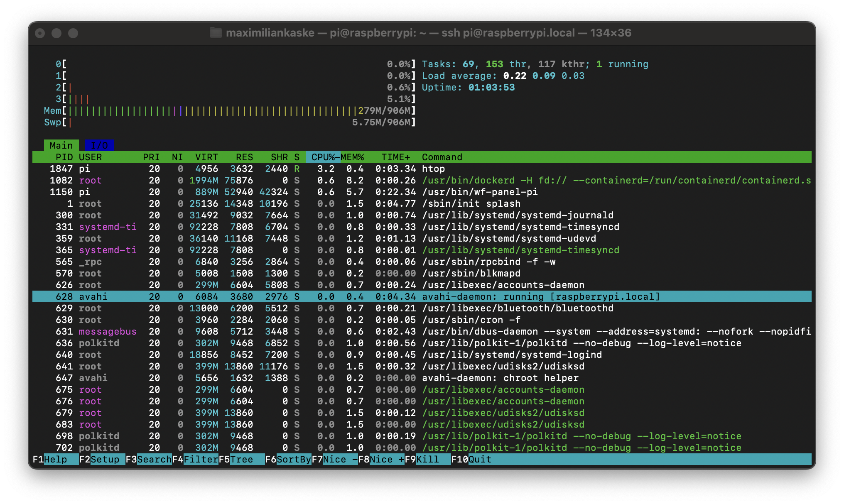The width and height of the screenshot is (844, 504).
Task: Switch to Tree view with F5Tree
Action: [241, 459]
